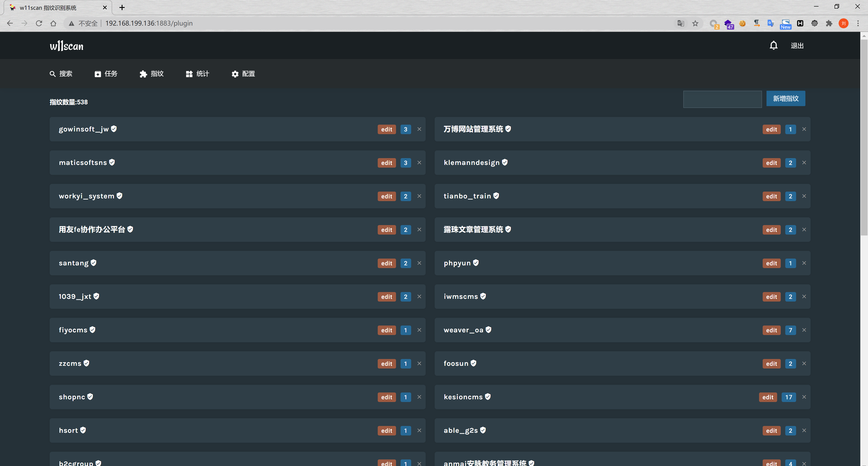Click edit for phpyun fingerprint
This screenshot has width=868, height=466.
[771, 263]
